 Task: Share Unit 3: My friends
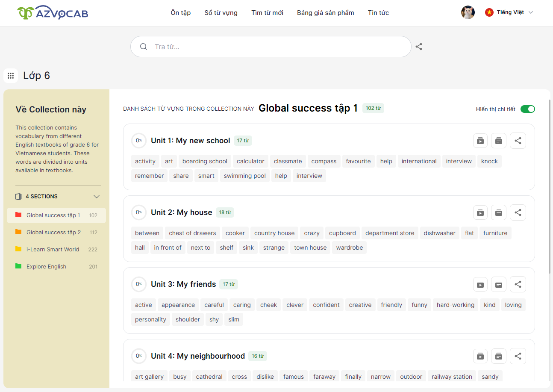[x=518, y=284]
